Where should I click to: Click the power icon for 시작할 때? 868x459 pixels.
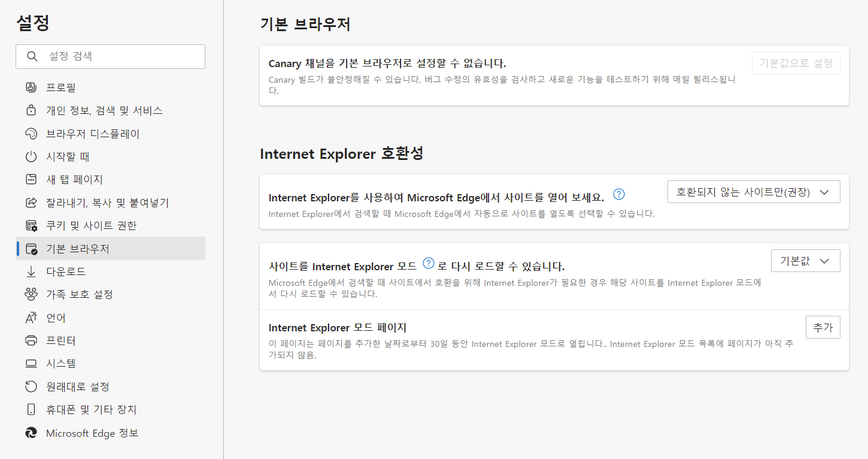(31, 156)
